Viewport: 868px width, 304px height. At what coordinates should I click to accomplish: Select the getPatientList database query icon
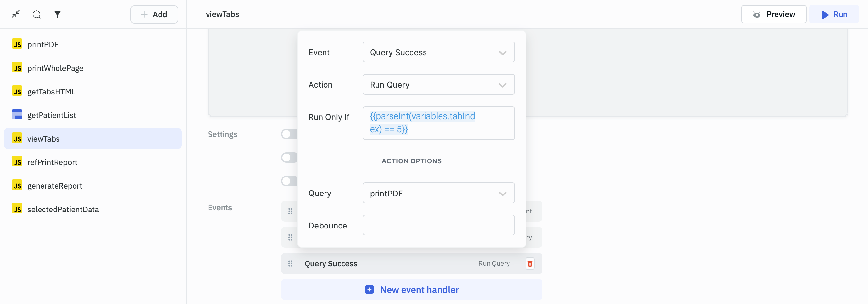(x=17, y=115)
